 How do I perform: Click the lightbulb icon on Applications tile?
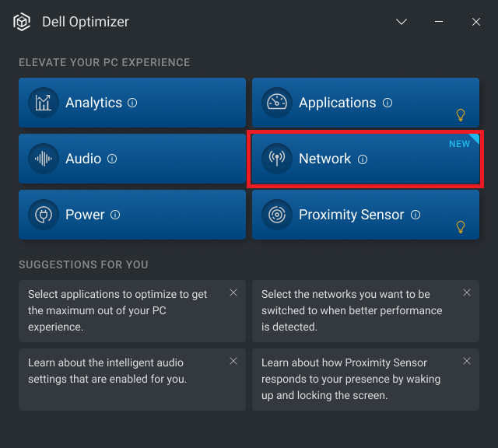(461, 115)
